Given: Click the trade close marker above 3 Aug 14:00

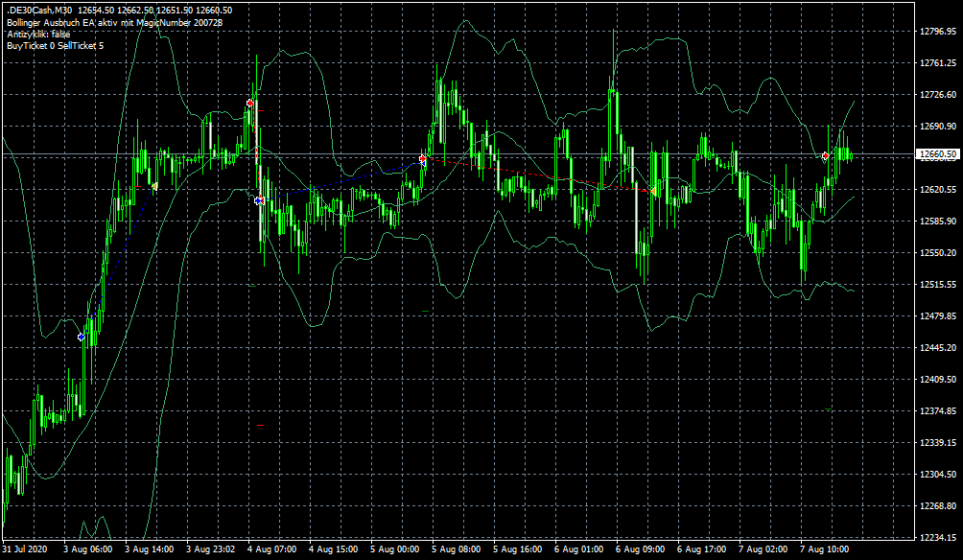Looking at the screenshot, I should coord(154,186).
